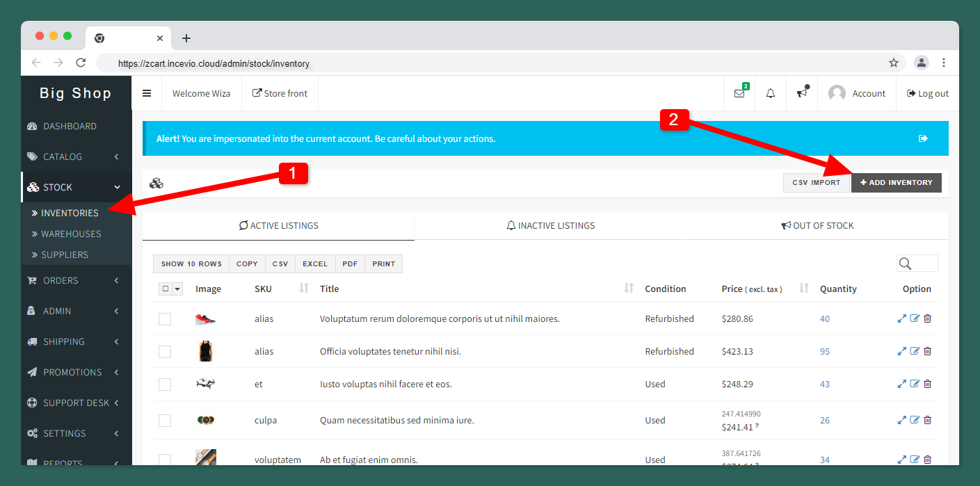
Task: Switch to the Inactive Listings tab
Action: point(550,225)
